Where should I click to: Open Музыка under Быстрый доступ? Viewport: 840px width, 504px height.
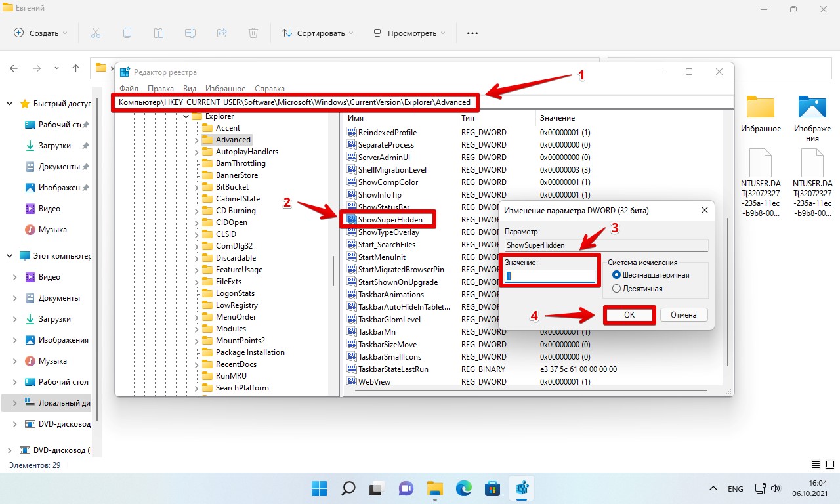click(52, 230)
